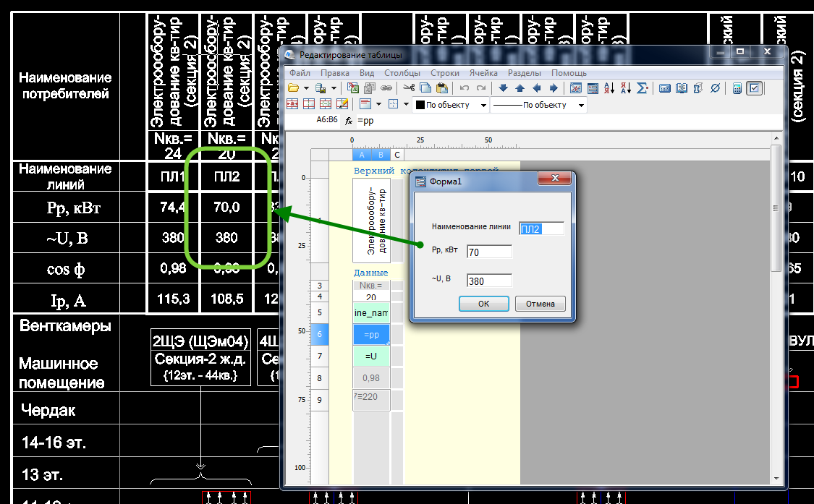The image size is (814, 504).
Task: Open the line type 'По объекту' dropdown
Action: coord(582,105)
